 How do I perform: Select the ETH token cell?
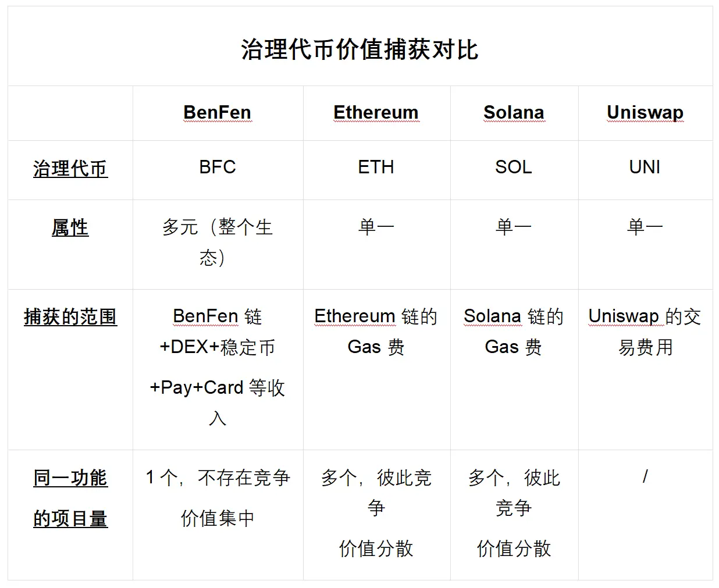(376, 168)
